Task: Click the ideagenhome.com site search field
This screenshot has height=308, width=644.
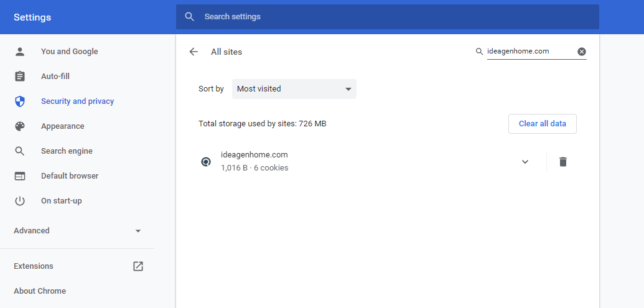Action: (531, 51)
